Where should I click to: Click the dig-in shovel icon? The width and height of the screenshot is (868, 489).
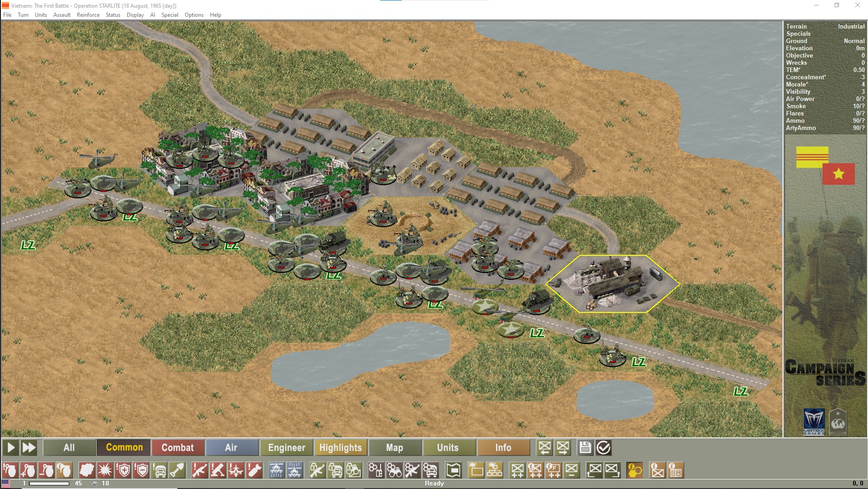click(x=176, y=471)
